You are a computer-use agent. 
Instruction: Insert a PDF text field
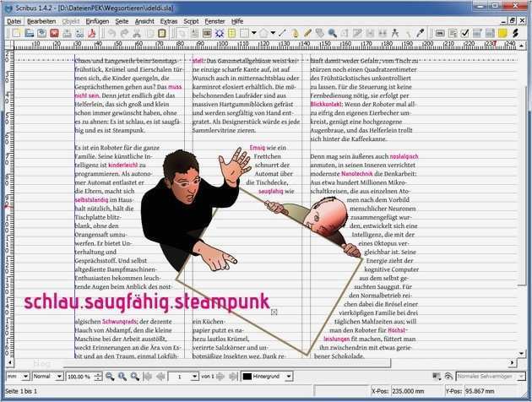click(x=453, y=33)
